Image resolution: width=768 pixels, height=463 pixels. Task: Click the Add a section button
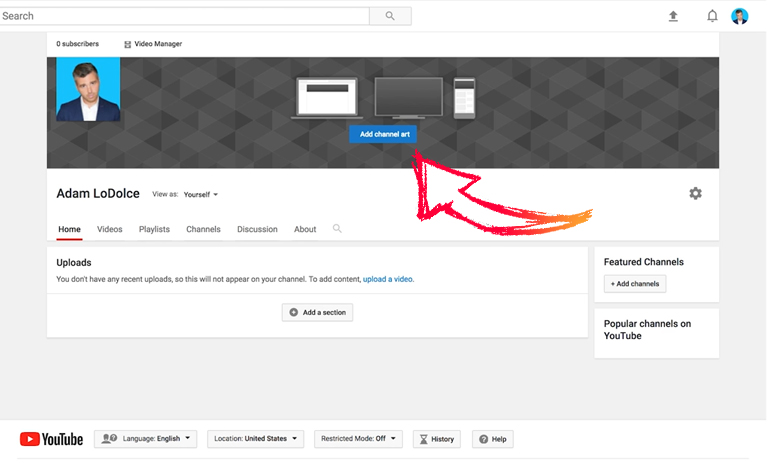(317, 313)
